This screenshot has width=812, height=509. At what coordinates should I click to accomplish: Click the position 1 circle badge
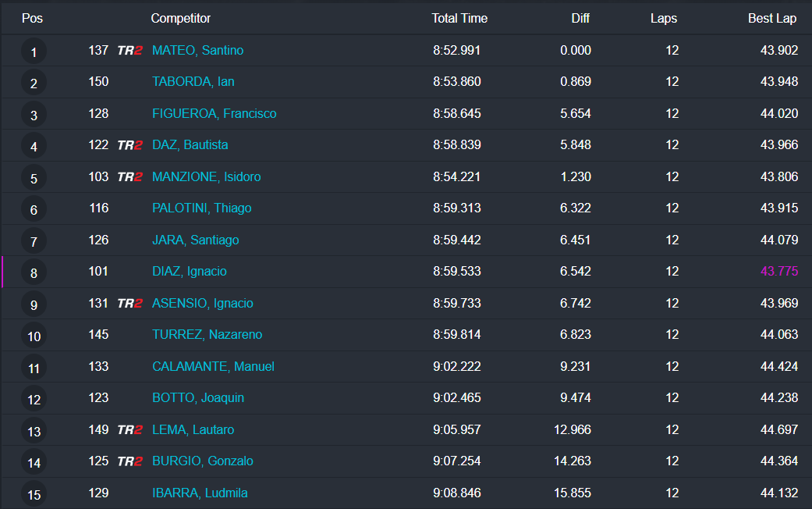tap(34, 52)
